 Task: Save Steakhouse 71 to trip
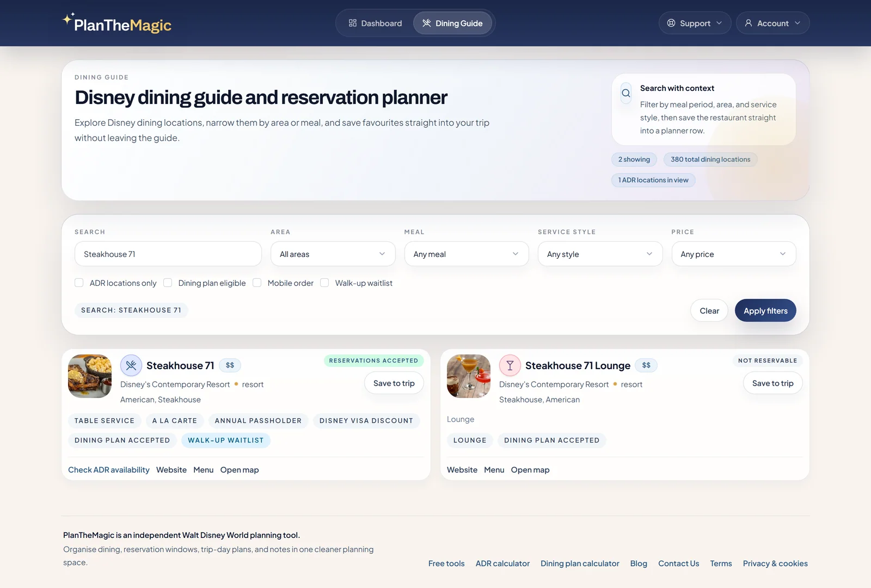coord(394,383)
